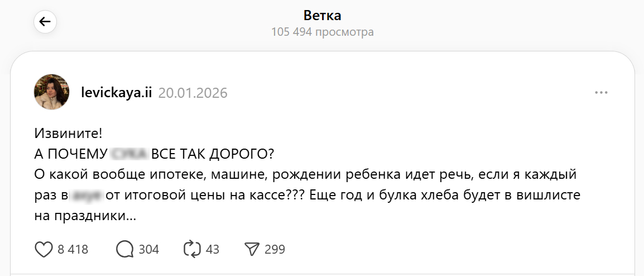Click the levickaya.ii username
Screen dimensions: 644x276
116,93
